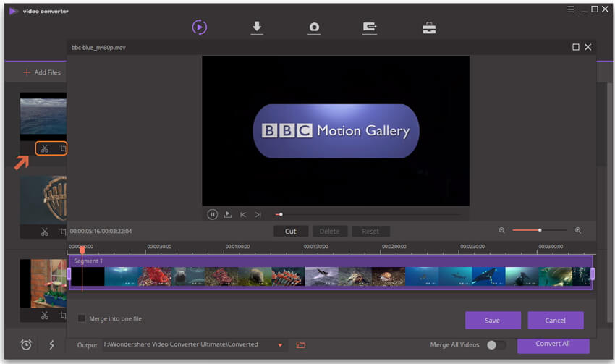Close the bbc-blue_m480p.mov editor window
The width and height of the screenshot is (615, 364).
point(588,47)
